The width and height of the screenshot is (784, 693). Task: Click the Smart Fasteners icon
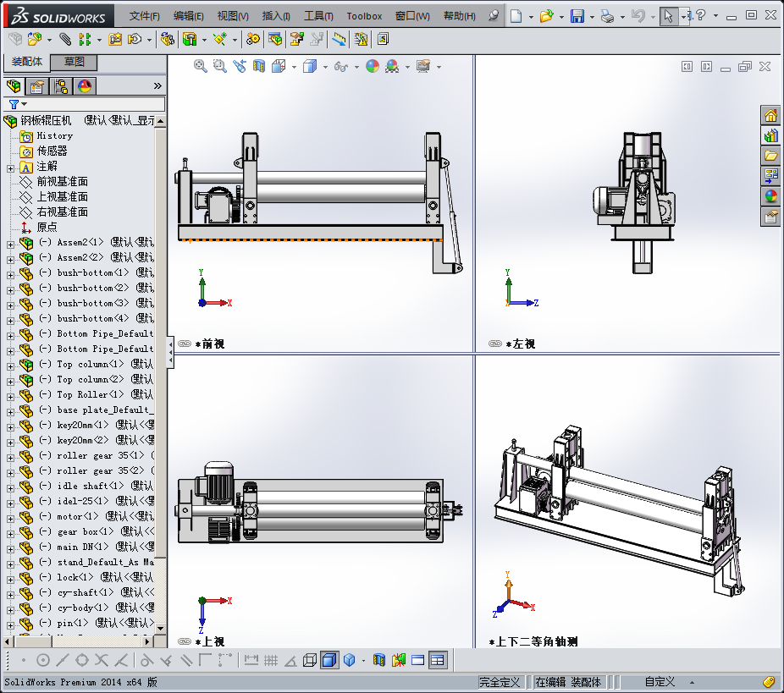(115, 38)
